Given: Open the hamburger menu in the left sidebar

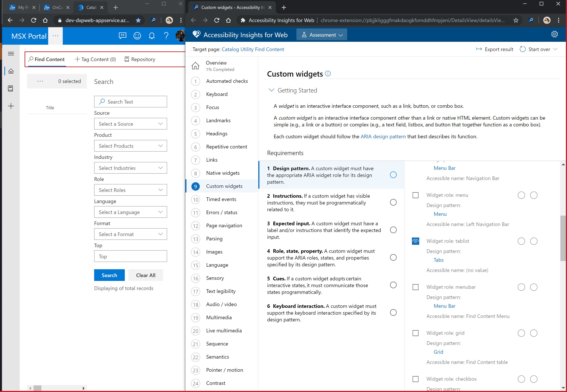Looking at the screenshot, I should click(x=11, y=54).
